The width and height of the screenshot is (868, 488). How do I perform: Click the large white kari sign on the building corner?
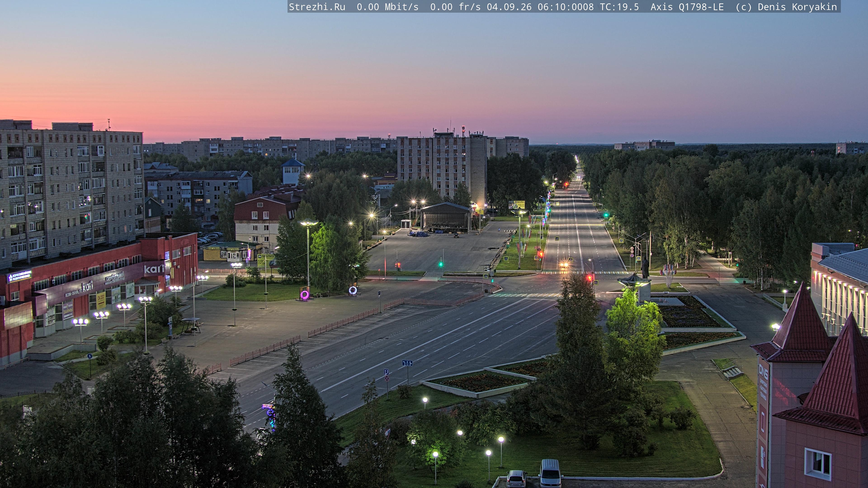pyautogui.click(x=154, y=269)
